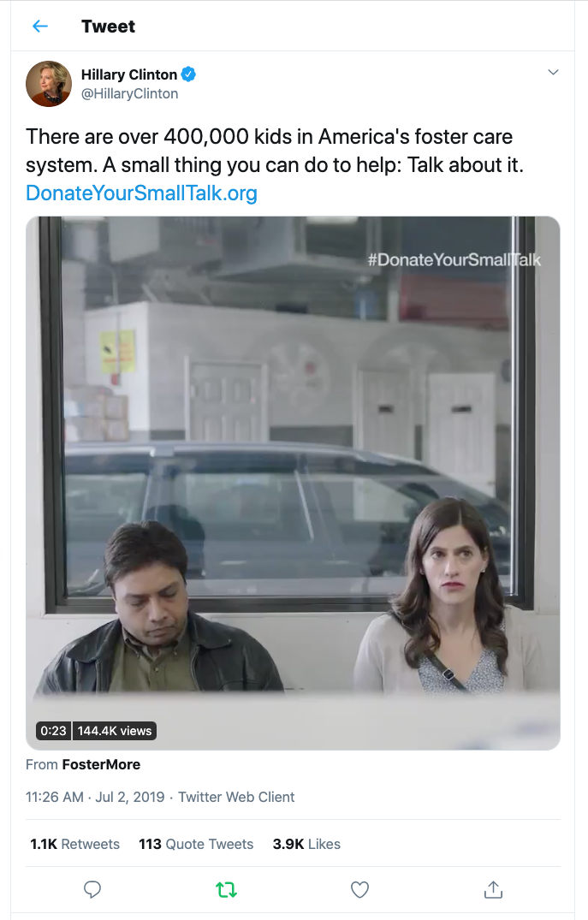View the 113 Quote Tweets list

pos(196,844)
